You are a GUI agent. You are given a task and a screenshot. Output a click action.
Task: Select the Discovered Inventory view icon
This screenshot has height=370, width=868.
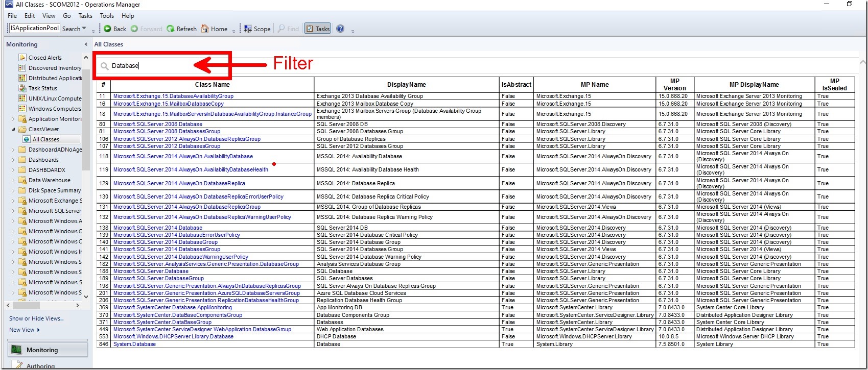(x=22, y=68)
